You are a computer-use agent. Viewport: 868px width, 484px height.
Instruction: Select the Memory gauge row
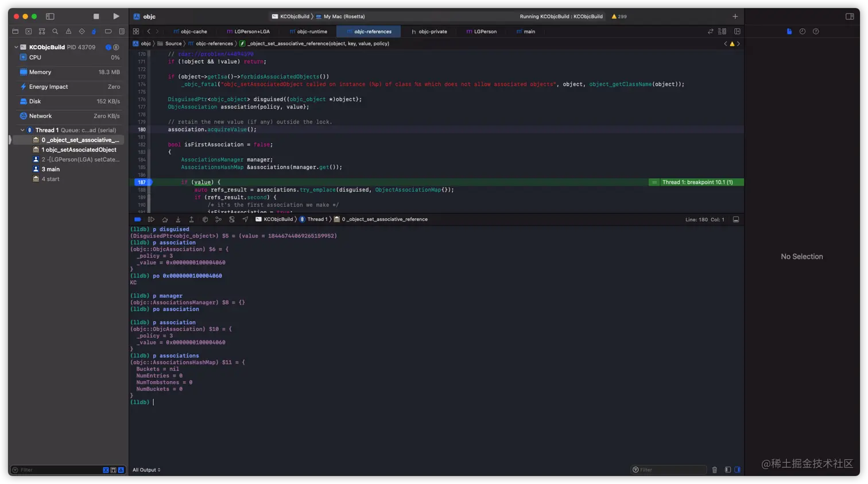(69, 72)
